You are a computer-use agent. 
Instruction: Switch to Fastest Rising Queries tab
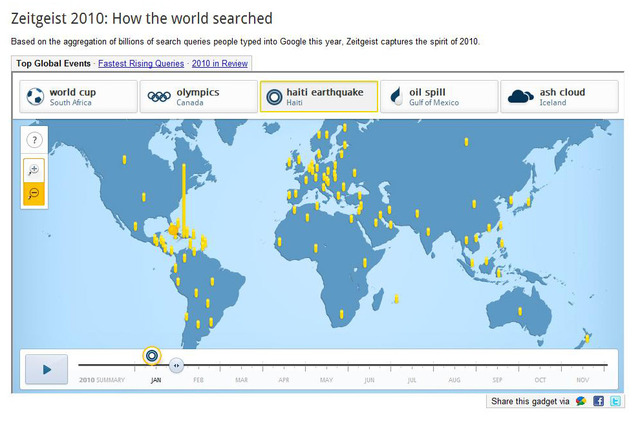[x=141, y=63]
